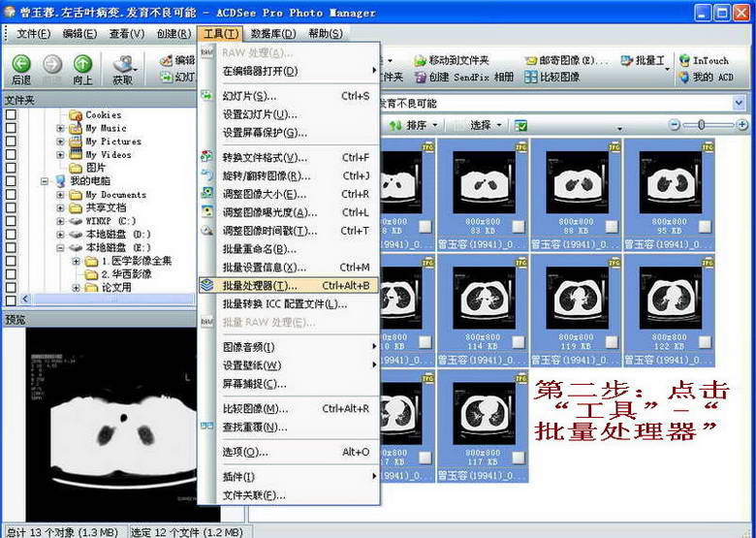Image resolution: width=756 pixels, height=538 pixels.
Task: Click the Batch Processor (批量处理器) layers icon
Action: [206, 285]
